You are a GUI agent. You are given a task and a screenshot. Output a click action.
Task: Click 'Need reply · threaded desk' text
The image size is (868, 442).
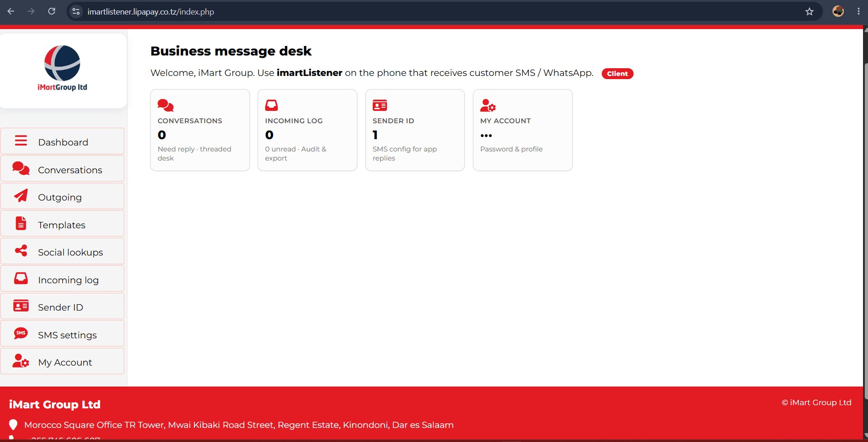click(x=194, y=154)
